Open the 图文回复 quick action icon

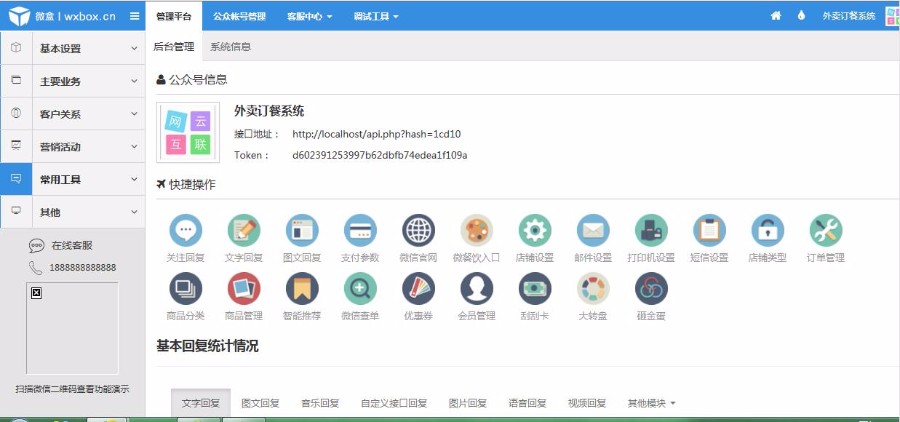pos(302,230)
